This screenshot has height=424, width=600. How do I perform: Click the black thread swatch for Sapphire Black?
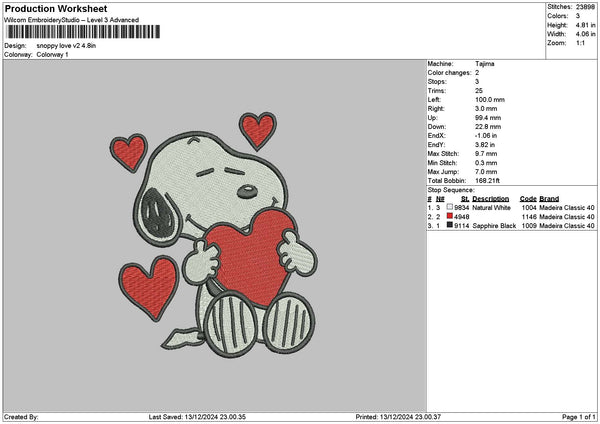(x=450, y=225)
